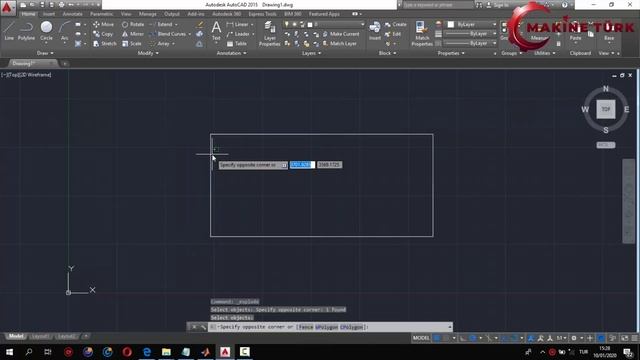
Task: Open the Annotate ribbon tab
Action: tap(72, 14)
